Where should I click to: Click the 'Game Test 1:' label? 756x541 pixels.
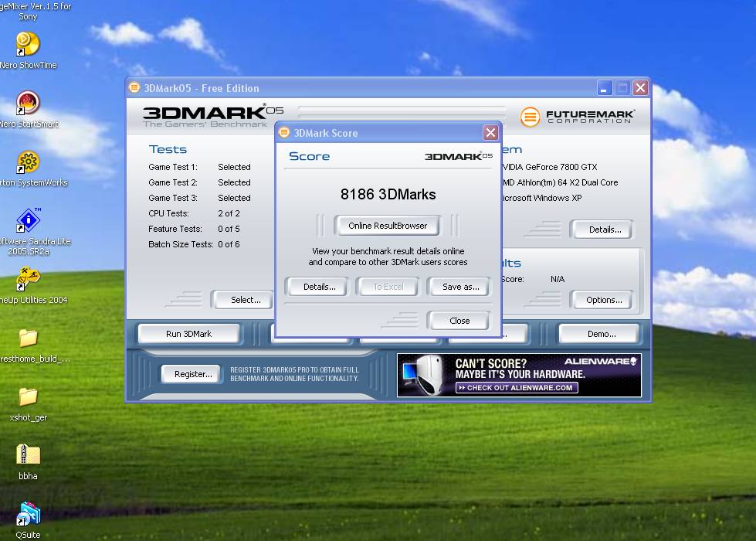tap(173, 167)
